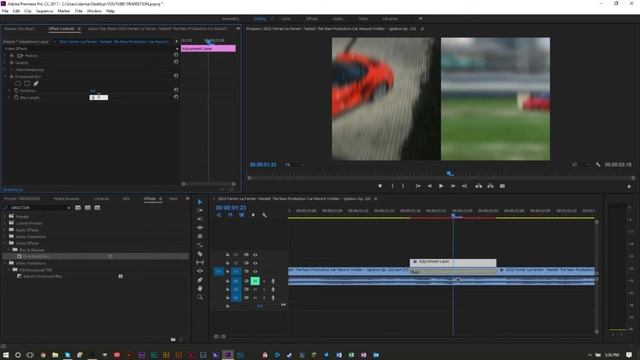This screenshot has width=640, height=360.
Task: Expand the Audio Transitions folder
Action: tap(5, 236)
